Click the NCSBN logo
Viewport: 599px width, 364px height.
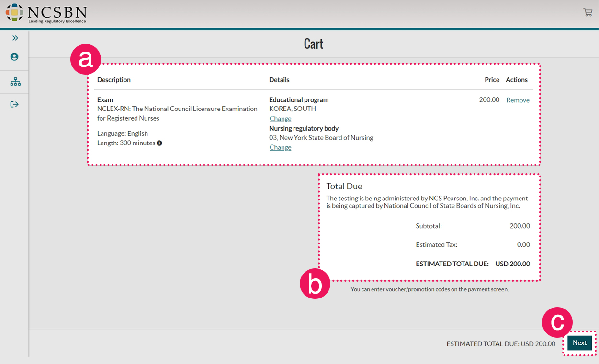pos(46,13)
